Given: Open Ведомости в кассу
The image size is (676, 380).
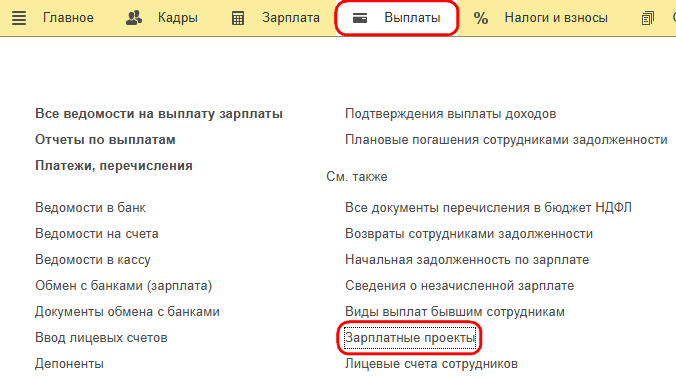Looking at the screenshot, I should (x=93, y=260).
